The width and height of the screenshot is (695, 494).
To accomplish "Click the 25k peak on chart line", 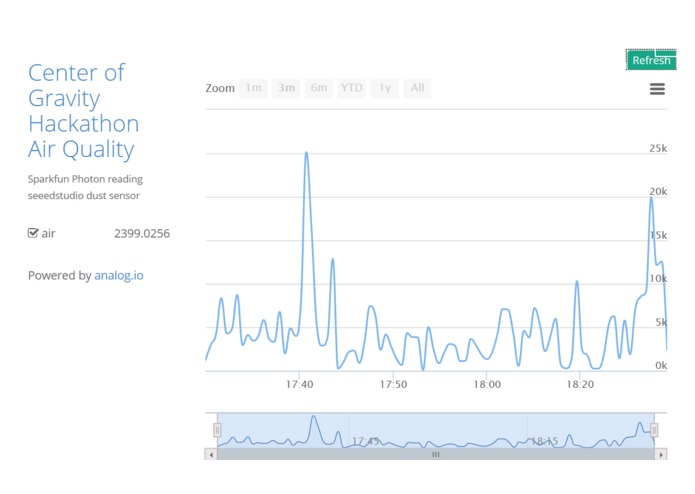I will click(x=306, y=153).
